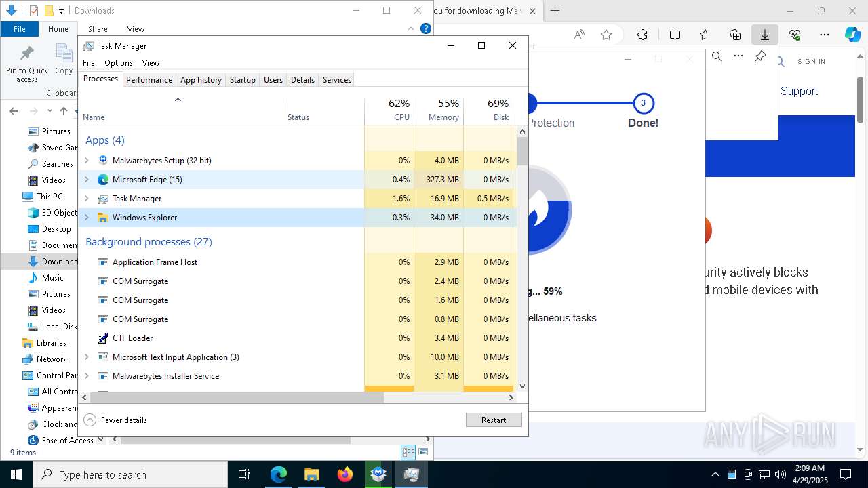The width and height of the screenshot is (868, 488).
Task: Open notification center icon
Action: click(x=846, y=474)
